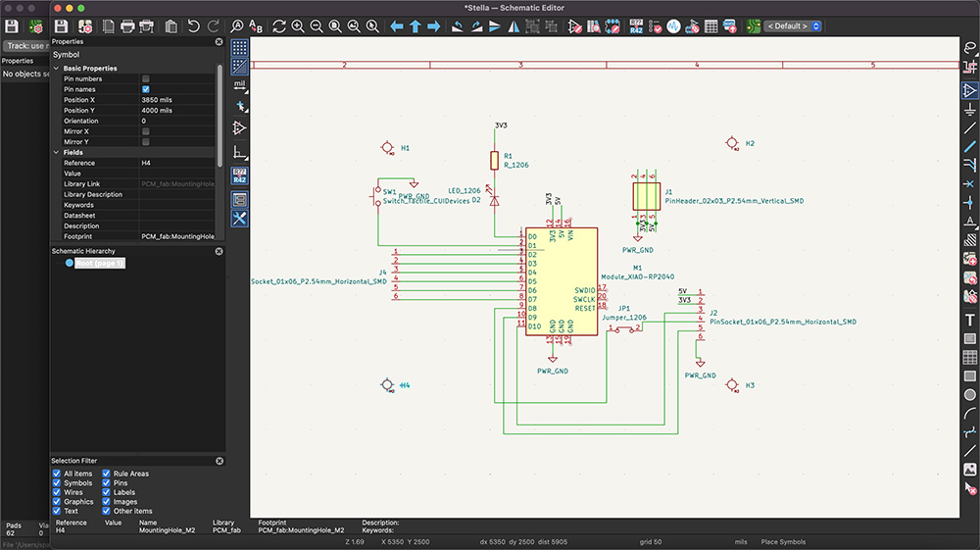This screenshot has height=550, width=980.
Task: Mirror selection horizontally icon
Action: click(x=514, y=26)
